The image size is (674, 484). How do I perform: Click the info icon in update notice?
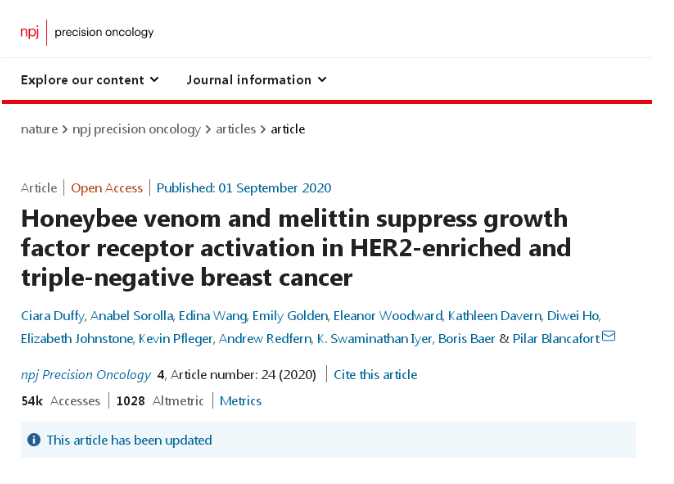[x=34, y=440]
